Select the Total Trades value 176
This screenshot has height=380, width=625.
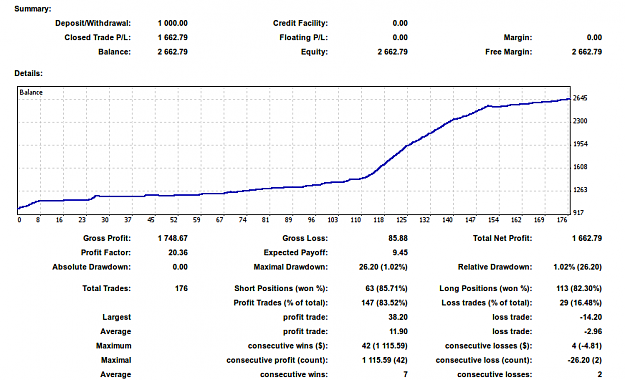tap(181, 288)
